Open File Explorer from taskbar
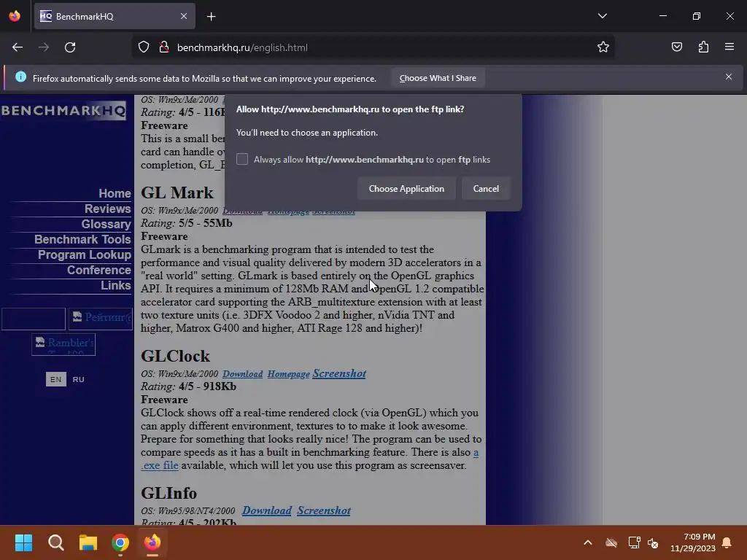This screenshot has height=560, width=747. pos(88,542)
